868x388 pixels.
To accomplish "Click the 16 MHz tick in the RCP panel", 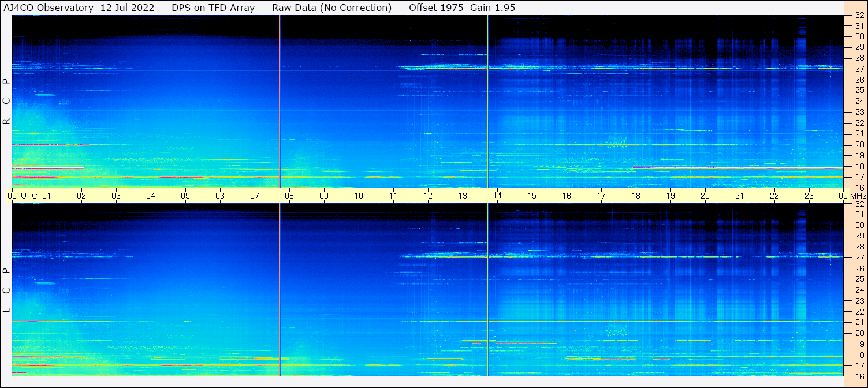I will [859, 187].
